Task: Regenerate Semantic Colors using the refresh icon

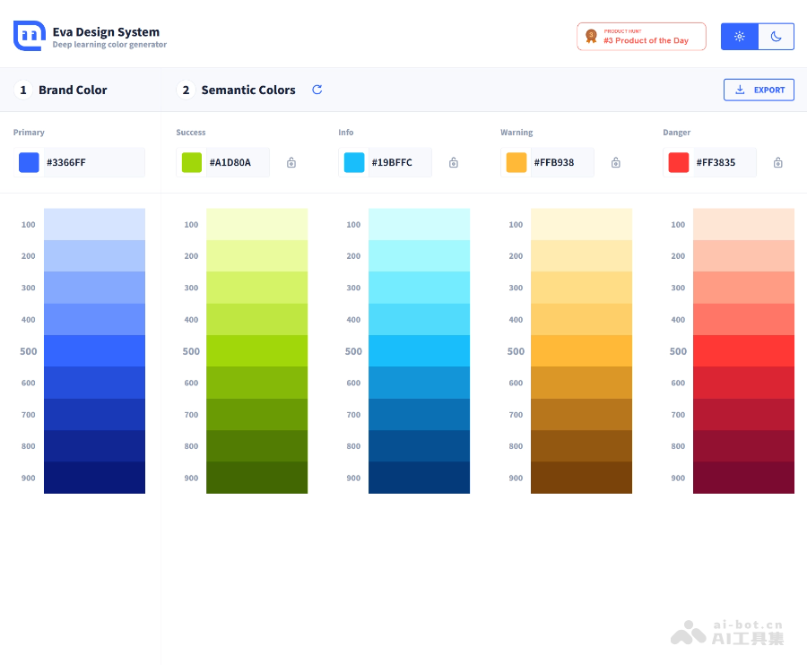Action: 317,90
